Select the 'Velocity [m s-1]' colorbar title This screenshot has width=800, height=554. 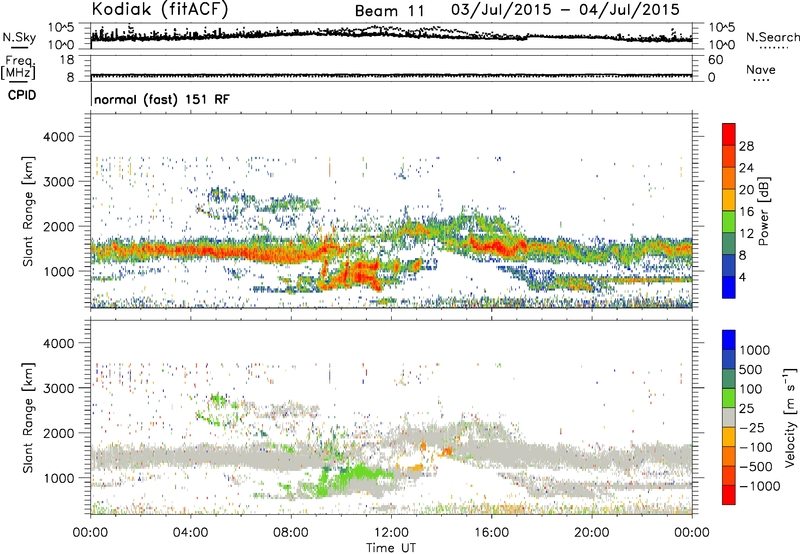[x=790, y=418]
